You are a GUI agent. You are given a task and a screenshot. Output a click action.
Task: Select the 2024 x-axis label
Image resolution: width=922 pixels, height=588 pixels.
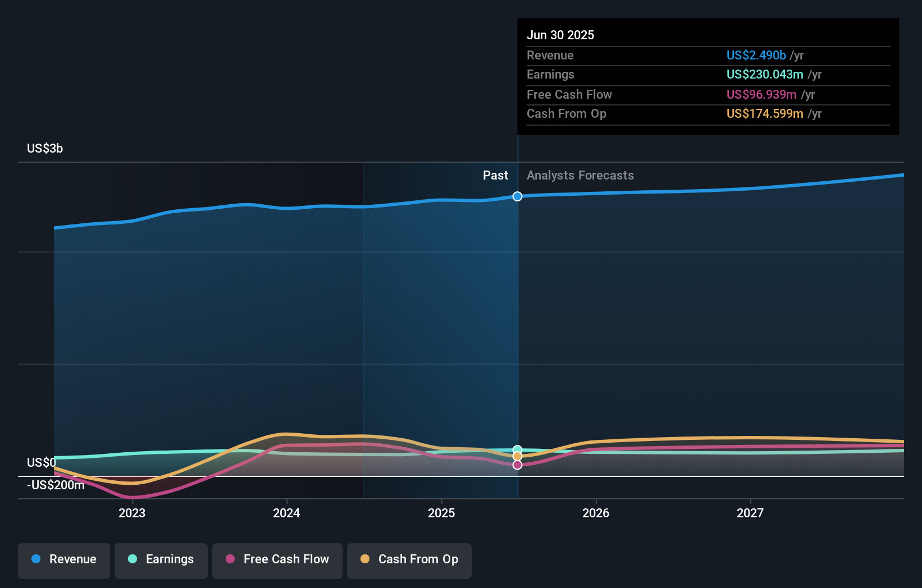(286, 513)
